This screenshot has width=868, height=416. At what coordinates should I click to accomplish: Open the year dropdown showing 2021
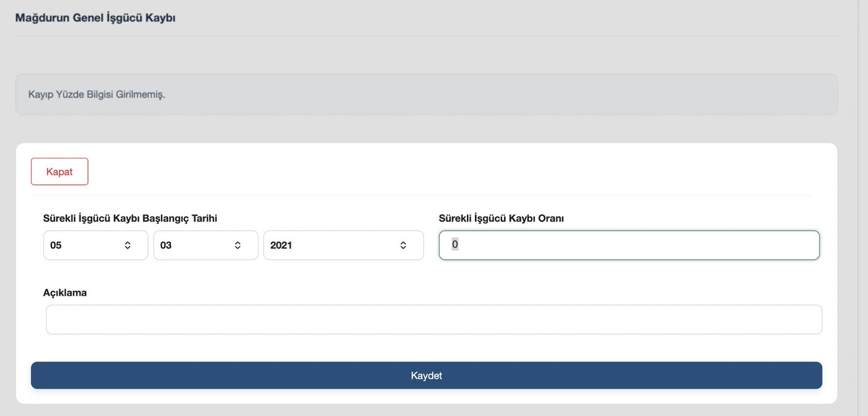[343, 246]
